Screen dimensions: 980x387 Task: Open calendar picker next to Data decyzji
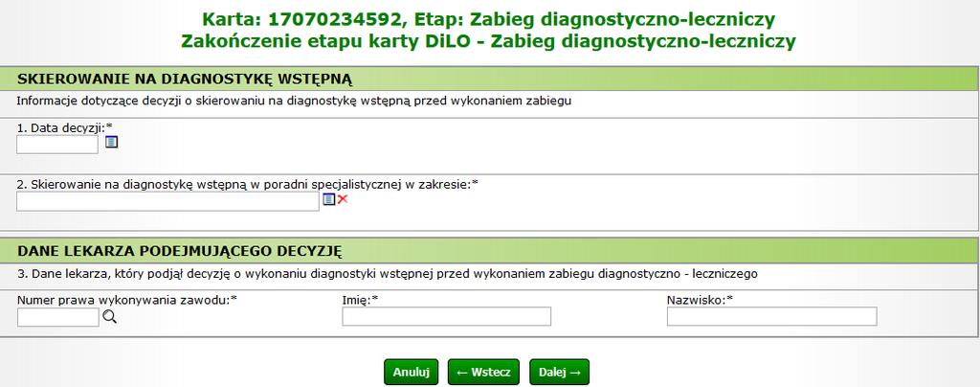[111, 142]
